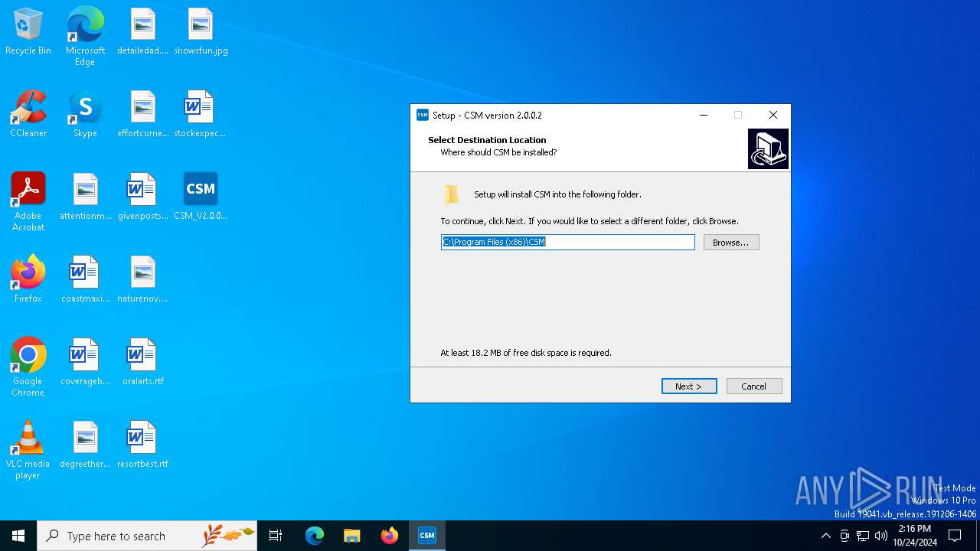
Task: Cancel the CSM setup wizard
Action: [x=754, y=386]
